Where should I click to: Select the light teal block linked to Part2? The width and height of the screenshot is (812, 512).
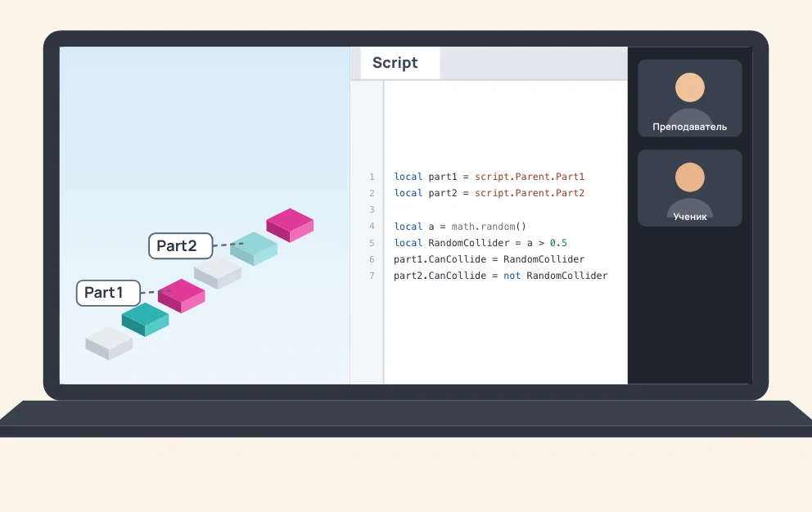click(254, 249)
